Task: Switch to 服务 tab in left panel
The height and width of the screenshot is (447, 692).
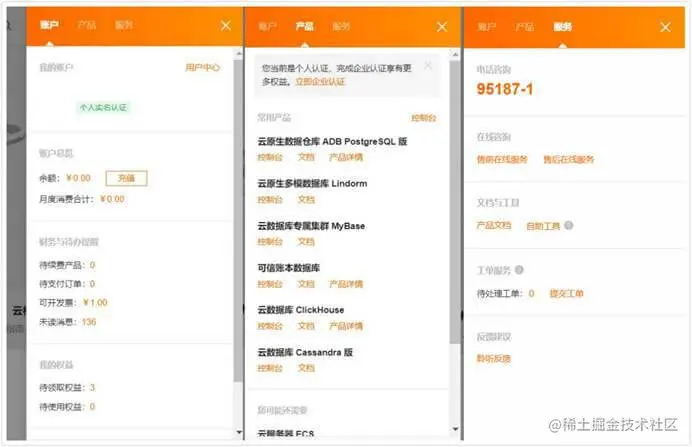Action: (x=124, y=25)
